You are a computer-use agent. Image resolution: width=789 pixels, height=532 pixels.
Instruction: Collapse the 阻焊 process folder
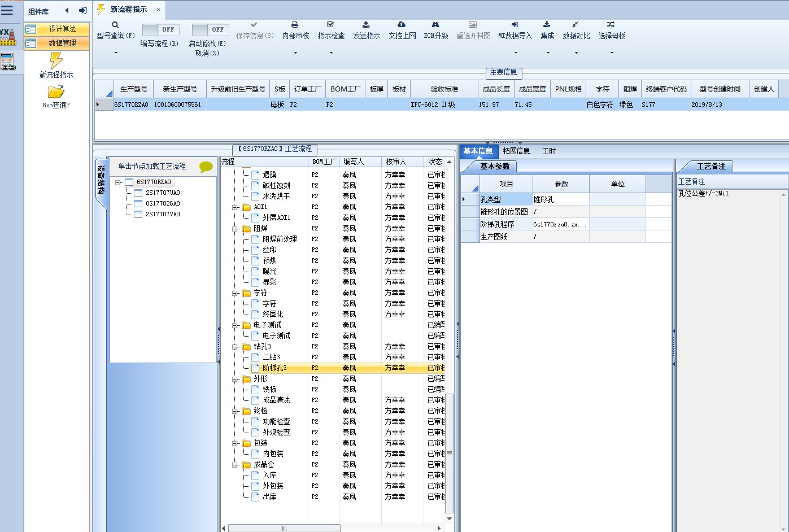point(235,229)
